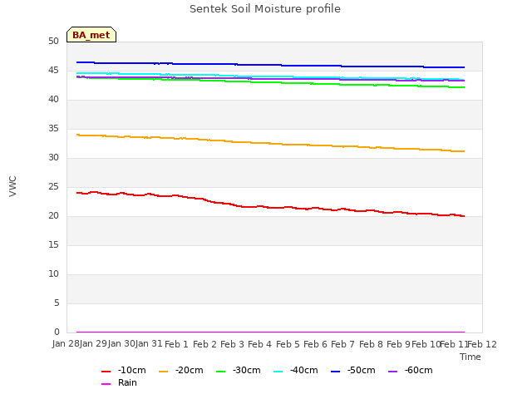Screen dimensions: 532x399
Task: Click the purple -60cm legend color marker
Action: (392, 372)
